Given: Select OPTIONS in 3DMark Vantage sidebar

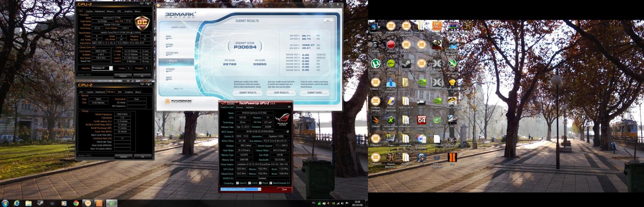Looking at the screenshot, I should point(170,45).
